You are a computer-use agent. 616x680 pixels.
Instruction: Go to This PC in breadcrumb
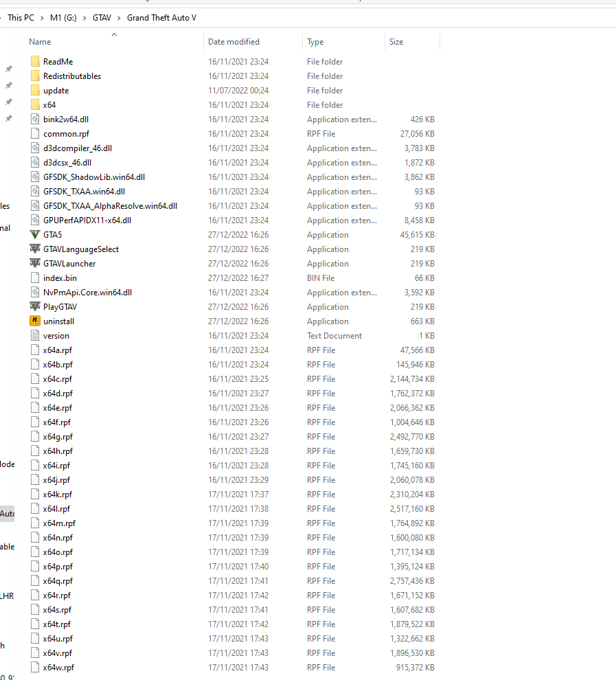click(x=21, y=18)
